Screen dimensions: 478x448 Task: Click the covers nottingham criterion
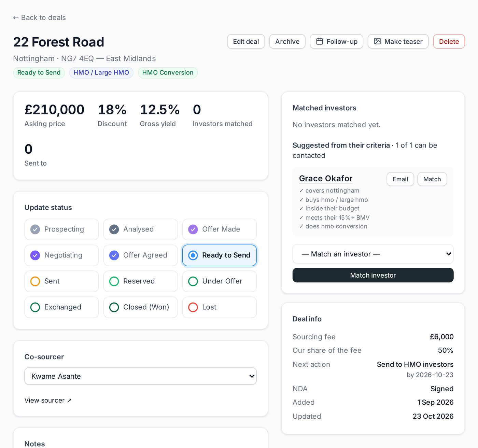[329, 191]
